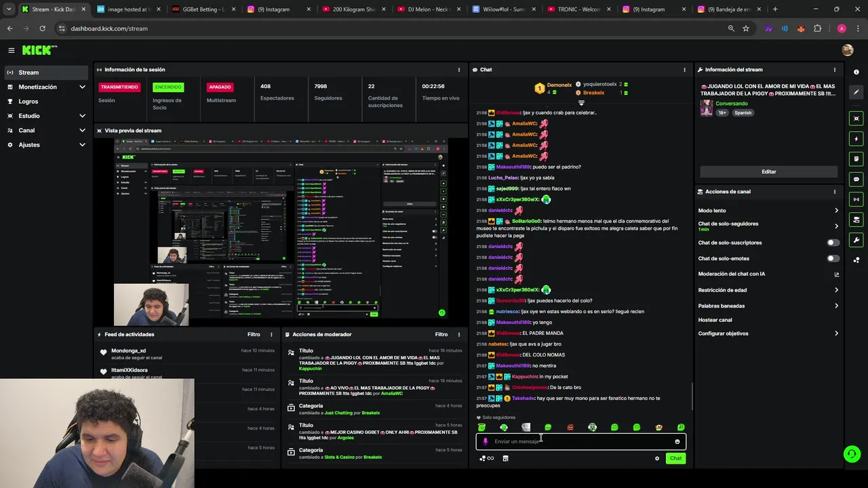
Task: Click the chat messages scrollbar
Action: [x=691, y=396]
